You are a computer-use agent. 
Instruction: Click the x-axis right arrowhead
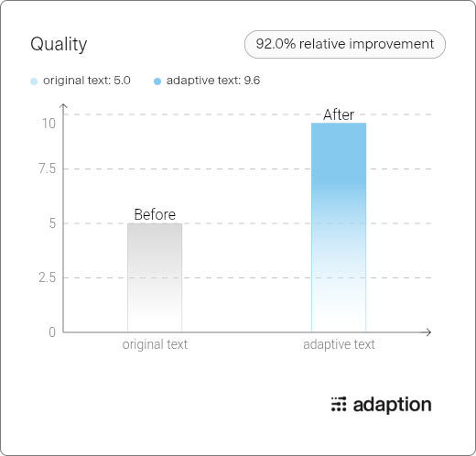[428, 332]
